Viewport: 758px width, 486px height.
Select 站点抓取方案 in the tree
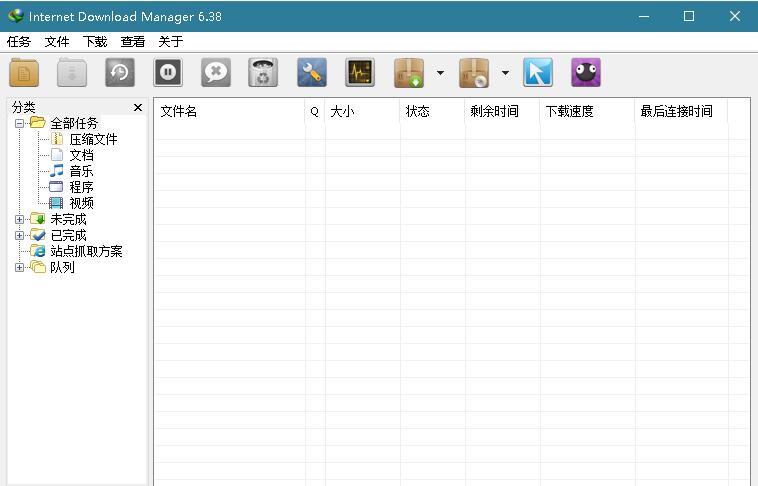pyautogui.click(x=87, y=251)
